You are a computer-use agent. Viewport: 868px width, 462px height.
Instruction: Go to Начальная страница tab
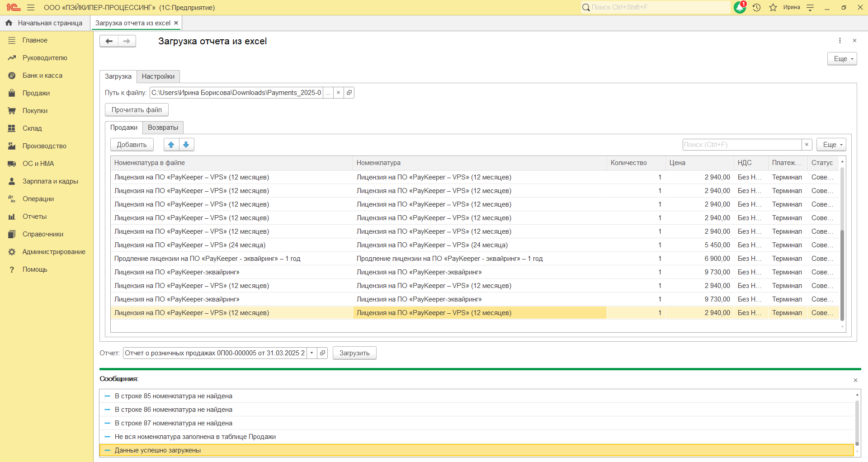[x=45, y=23]
